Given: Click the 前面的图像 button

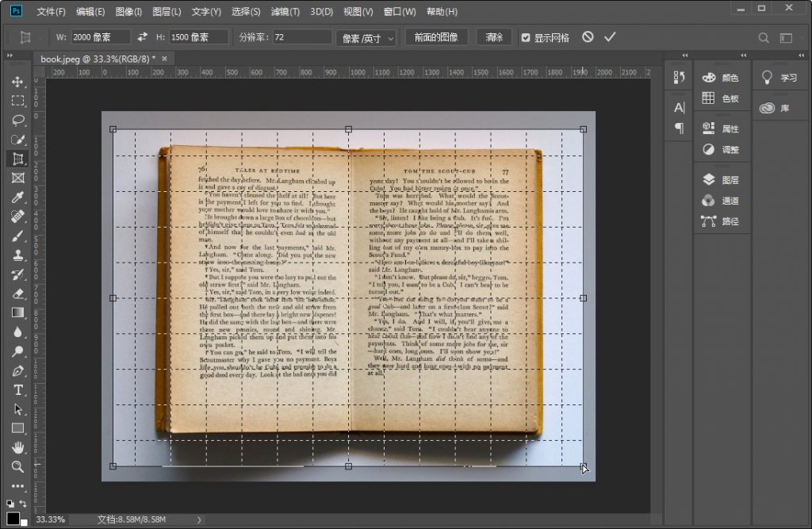Looking at the screenshot, I should (x=436, y=37).
